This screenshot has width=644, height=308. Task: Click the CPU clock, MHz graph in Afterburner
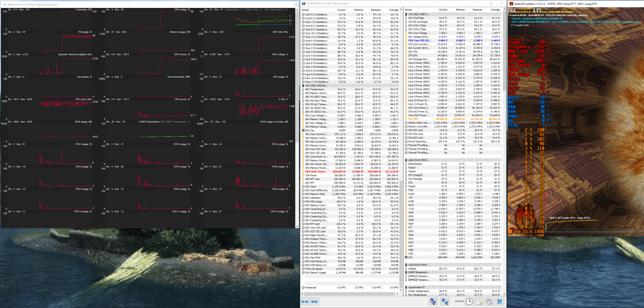click(50, 110)
